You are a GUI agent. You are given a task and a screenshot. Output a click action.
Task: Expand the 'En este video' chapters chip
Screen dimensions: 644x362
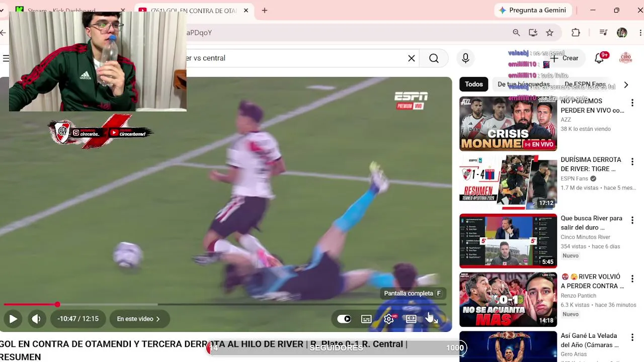[x=138, y=319]
